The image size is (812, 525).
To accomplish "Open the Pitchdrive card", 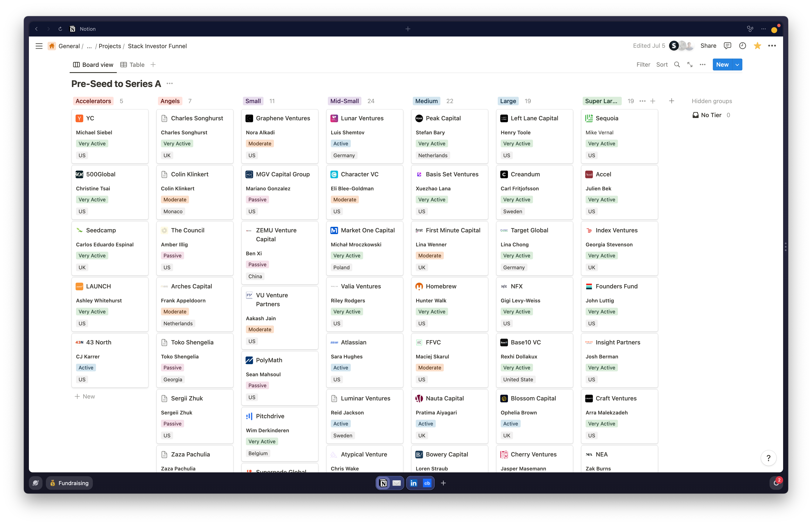I will point(280,434).
